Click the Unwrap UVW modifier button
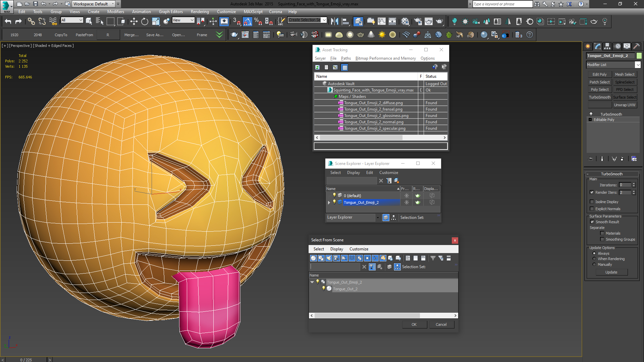This screenshot has width=644, height=362. 625,105
